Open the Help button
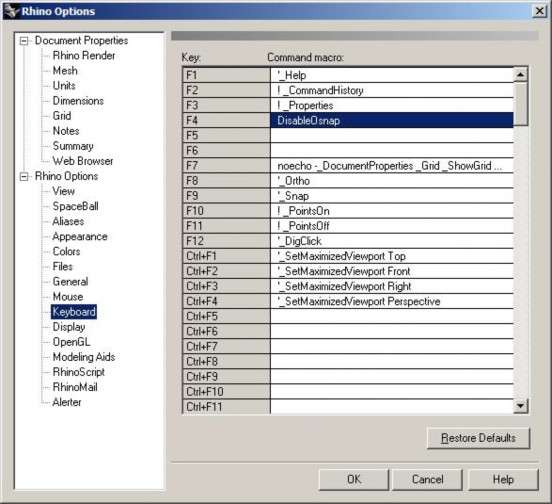This screenshot has width=552, height=504. [x=503, y=479]
